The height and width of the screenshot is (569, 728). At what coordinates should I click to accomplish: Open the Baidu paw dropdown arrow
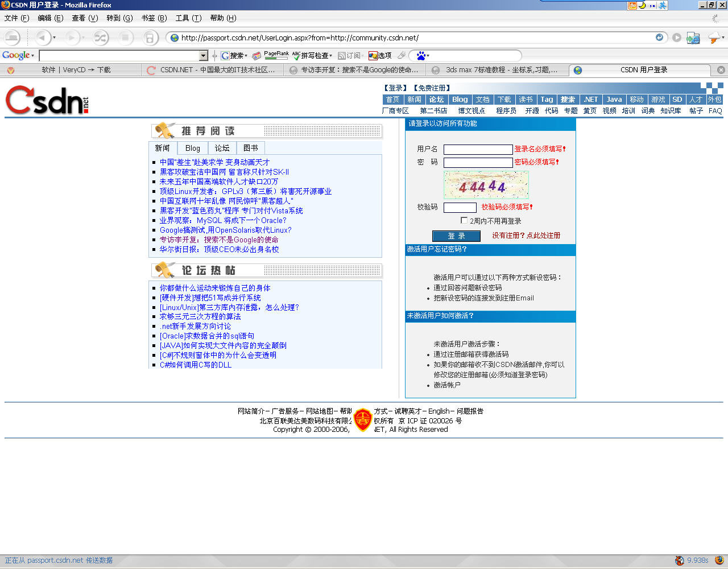(x=428, y=55)
